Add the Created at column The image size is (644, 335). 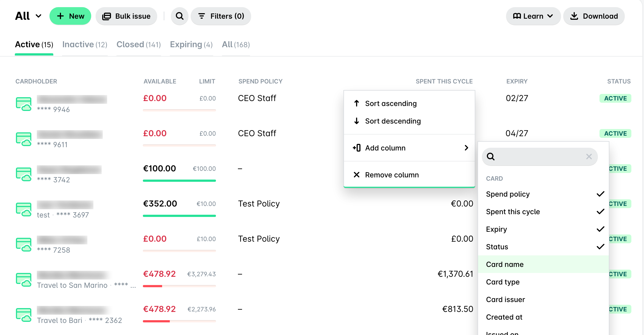click(x=543, y=317)
